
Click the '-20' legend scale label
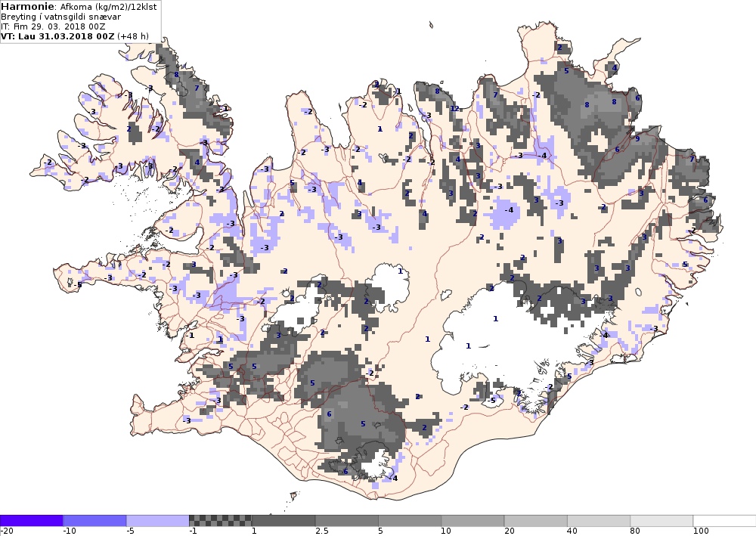click(6, 531)
